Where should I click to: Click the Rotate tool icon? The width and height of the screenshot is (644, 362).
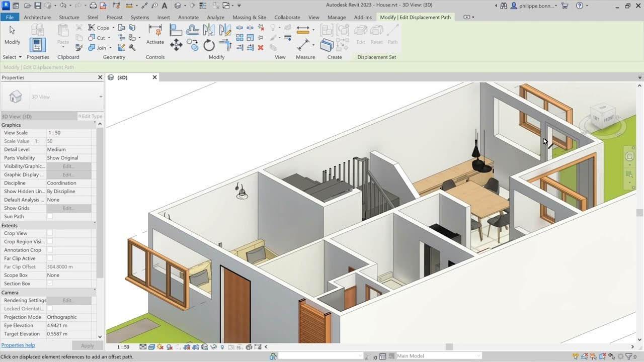point(209,46)
